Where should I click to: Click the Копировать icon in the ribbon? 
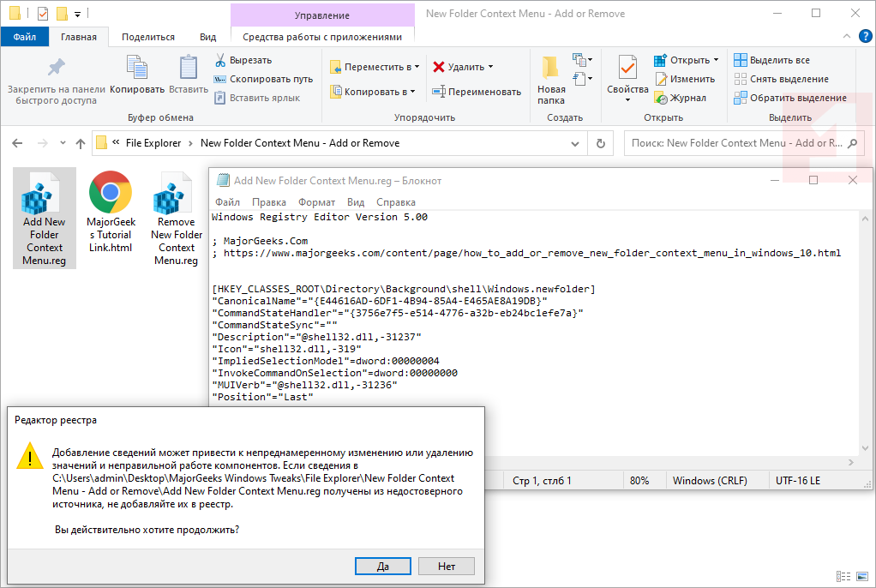[137, 68]
